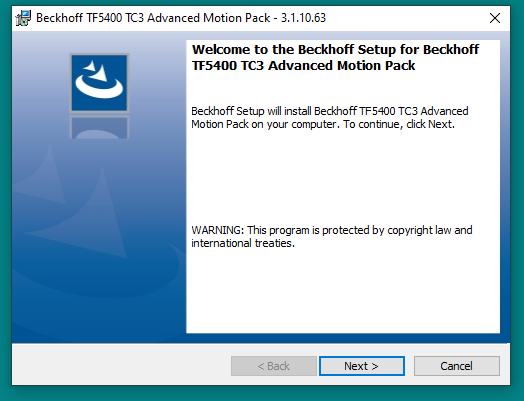The height and width of the screenshot is (401, 524).
Task: Click 'TF5400 TC3 Advanced Motion Pack' in the heading
Action: [303, 65]
